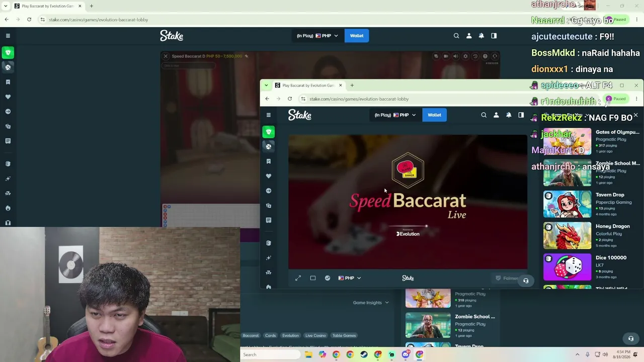Toggle theatre mode below the Speed Baccarat game
Screen dimensions: 644x362
coord(313,278)
